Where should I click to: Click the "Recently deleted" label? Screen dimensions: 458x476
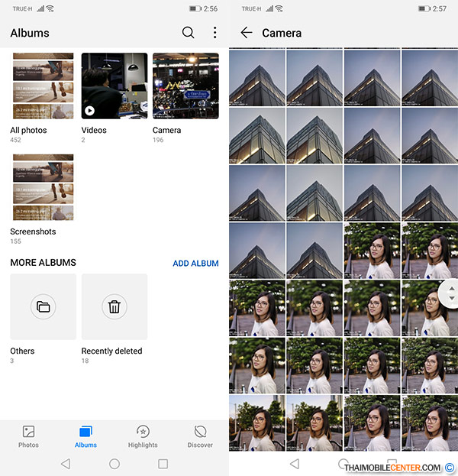coord(112,351)
